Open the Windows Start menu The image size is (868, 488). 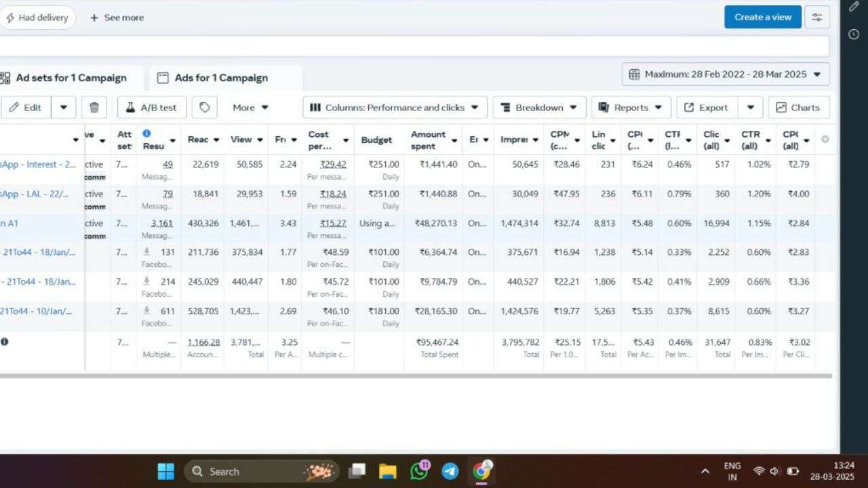pos(165,471)
